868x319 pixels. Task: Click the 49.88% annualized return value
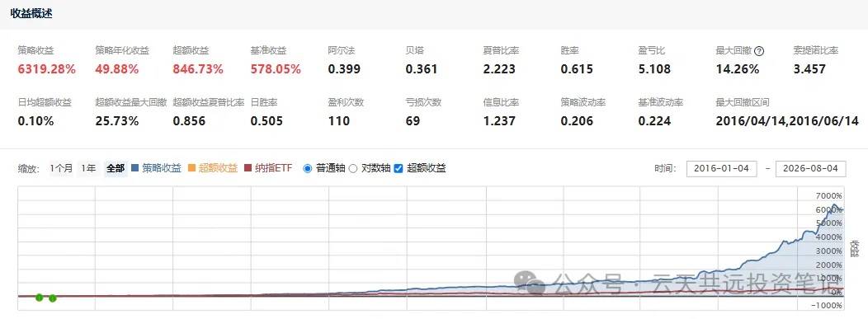[117, 69]
